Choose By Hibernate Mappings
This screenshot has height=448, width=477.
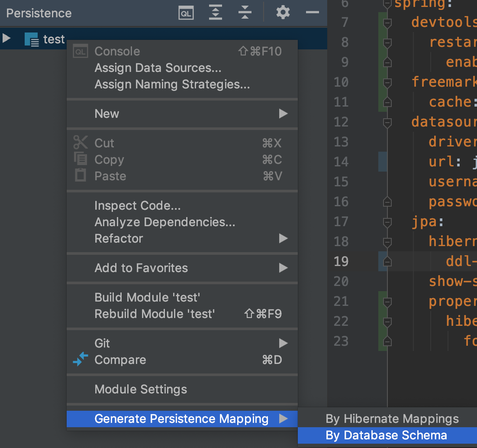(392, 419)
